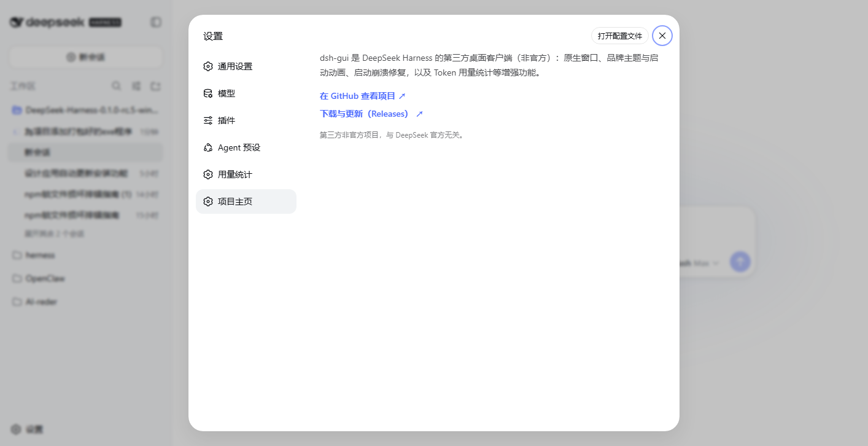Click the middle icon in 工作区 header

136,86
